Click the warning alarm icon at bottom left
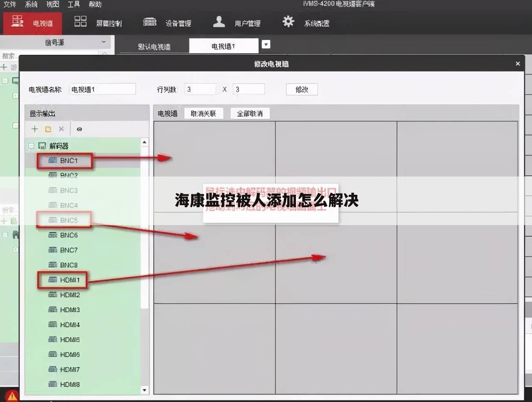The image size is (532, 402). point(12,396)
